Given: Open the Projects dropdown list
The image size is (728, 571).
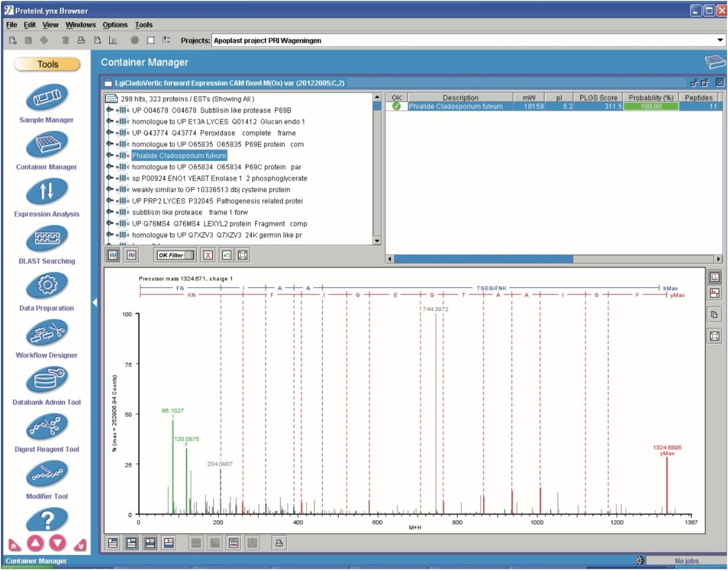Looking at the screenshot, I should [720, 40].
